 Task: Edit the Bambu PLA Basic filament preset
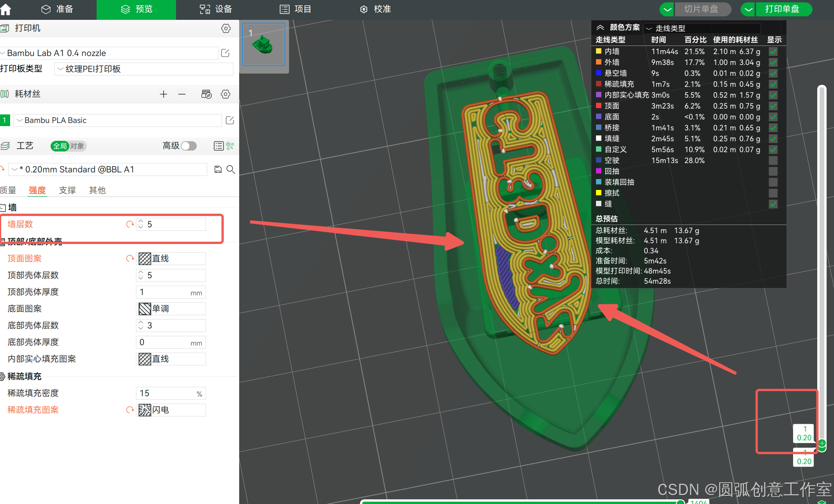click(230, 120)
